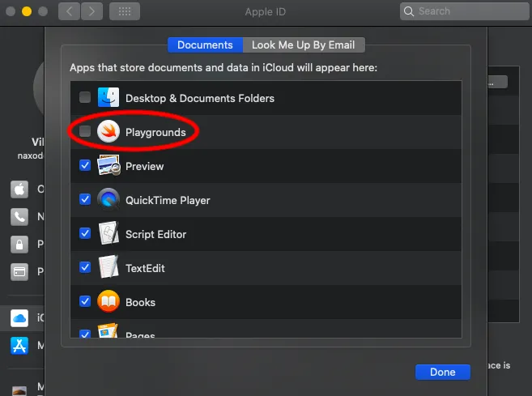Uncheck the Script Editor checkbox
The image size is (532, 396).
point(85,233)
